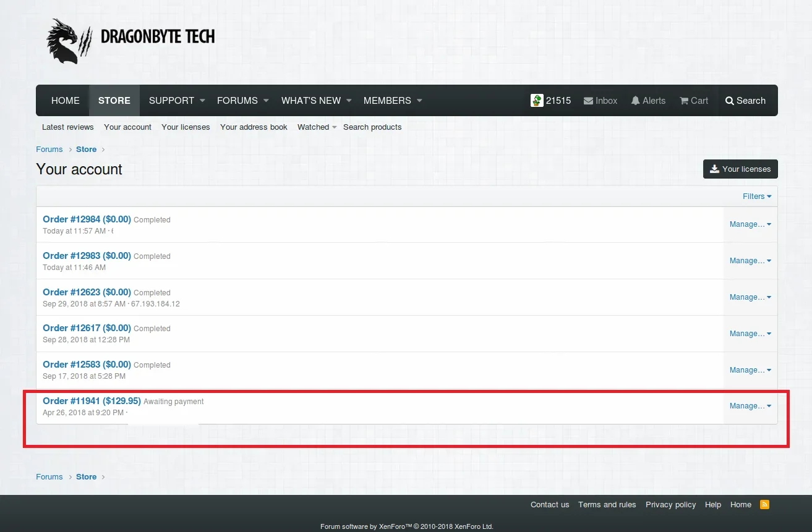Click the user avatar beside 21515
The width and height of the screenshot is (812, 532).
(x=537, y=100)
